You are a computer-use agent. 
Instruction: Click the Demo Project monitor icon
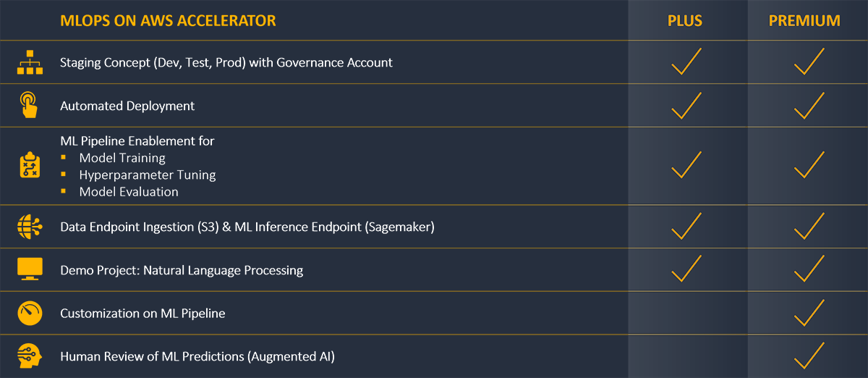30,269
